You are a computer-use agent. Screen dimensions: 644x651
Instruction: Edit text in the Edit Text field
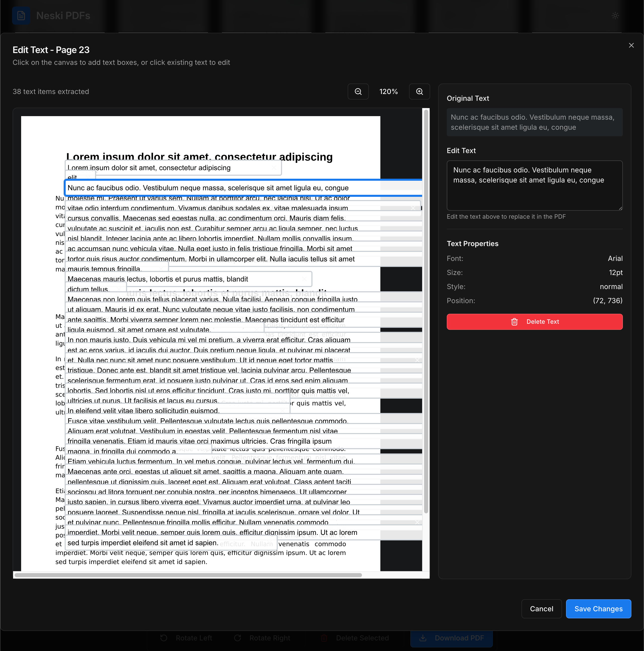point(534,185)
